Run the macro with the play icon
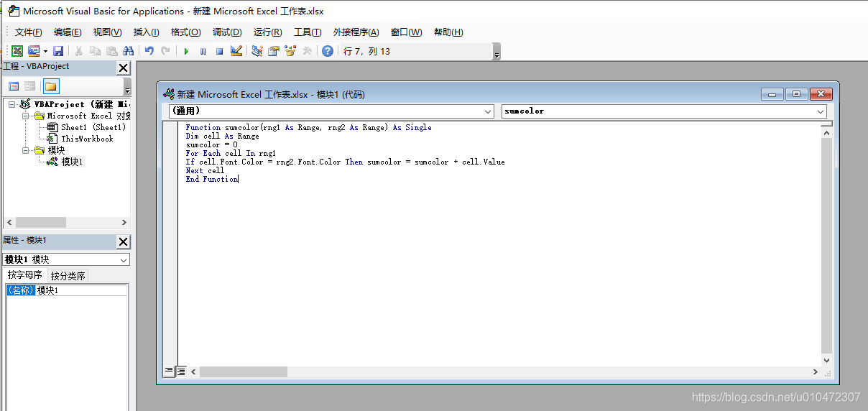The width and height of the screenshot is (868, 411). (x=186, y=51)
